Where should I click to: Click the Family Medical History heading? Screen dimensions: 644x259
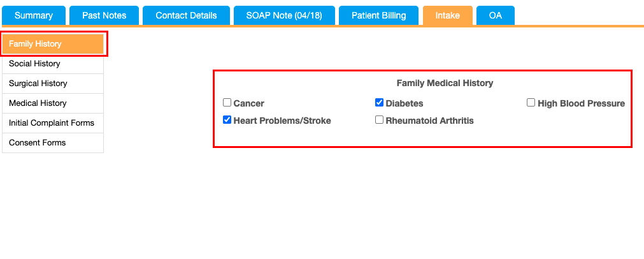click(445, 83)
